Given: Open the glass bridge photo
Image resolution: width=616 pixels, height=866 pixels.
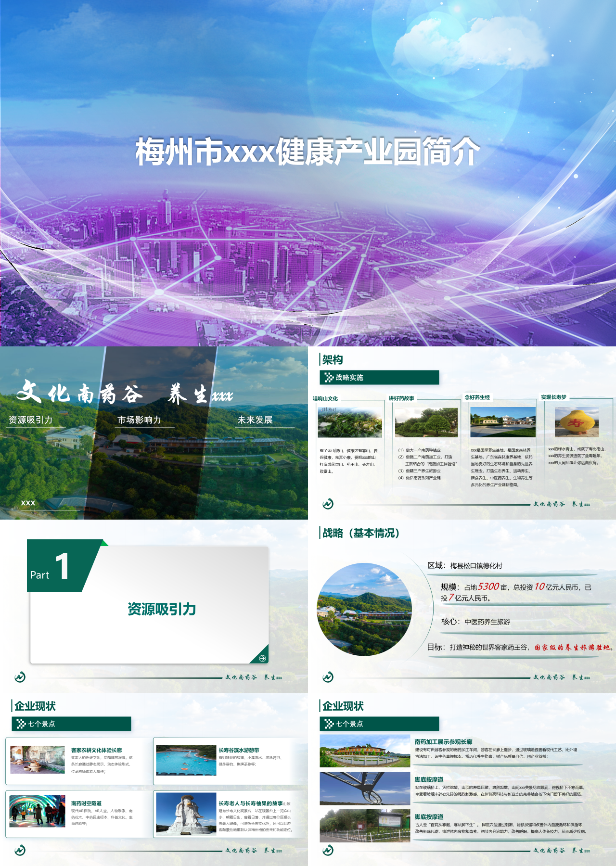Looking at the screenshot, I should pyautogui.click(x=365, y=789).
